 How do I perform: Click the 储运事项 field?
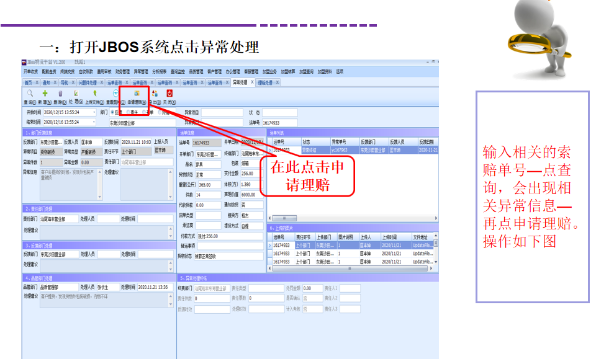pos(230,246)
